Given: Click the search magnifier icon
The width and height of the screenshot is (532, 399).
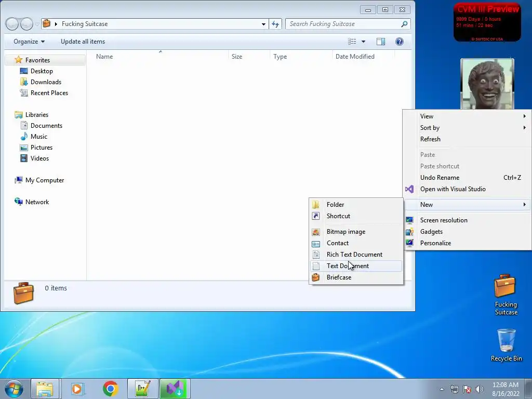Looking at the screenshot, I should click(404, 24).
